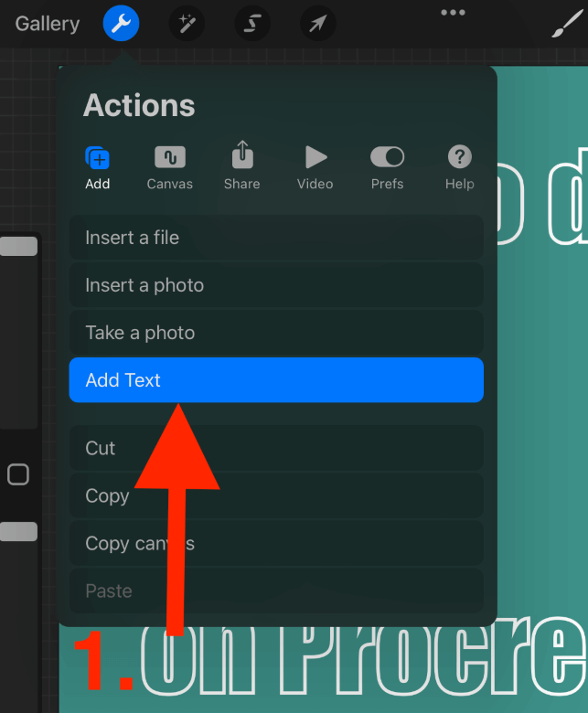Open the Adjustments magic wand icon
This screenshot has width=588, height=713.
[x=187, y=23]
